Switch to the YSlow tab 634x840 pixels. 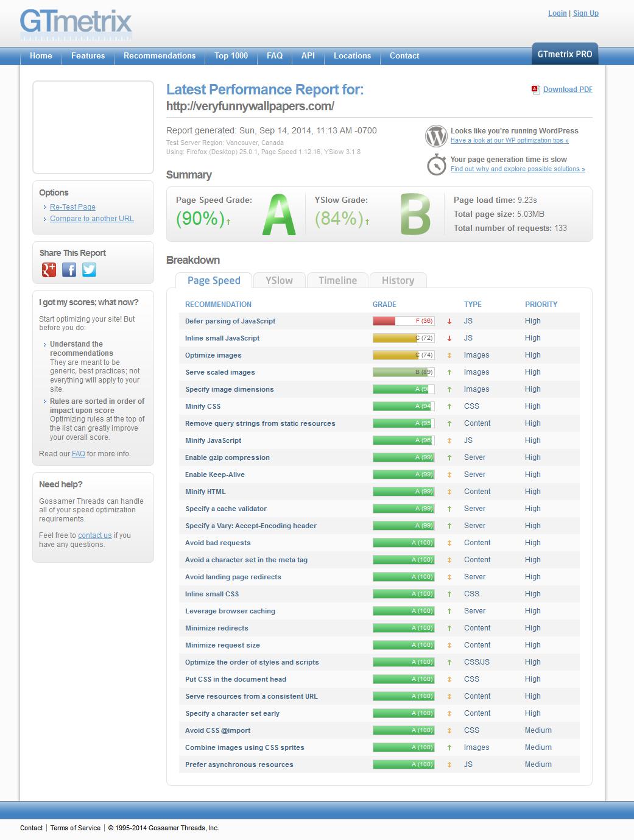pos(279,280)
